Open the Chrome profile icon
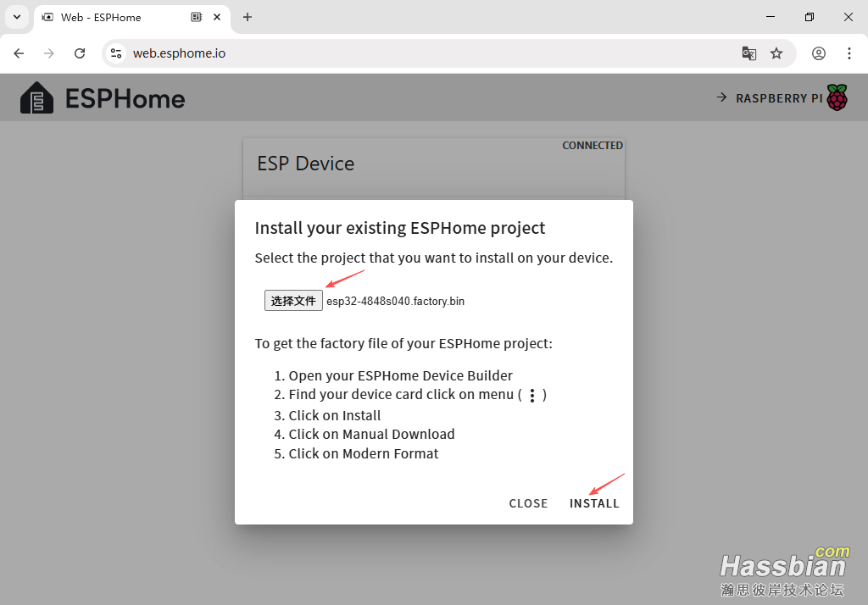 819,53
